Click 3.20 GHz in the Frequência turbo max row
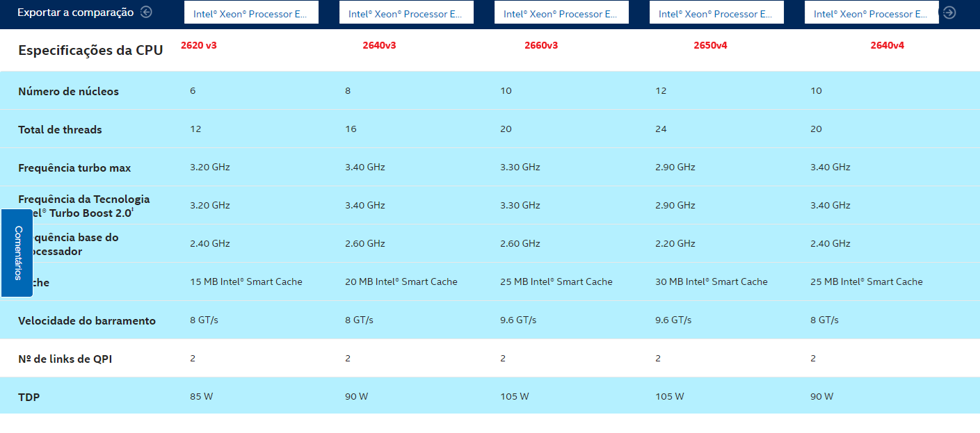 point(209,167)
